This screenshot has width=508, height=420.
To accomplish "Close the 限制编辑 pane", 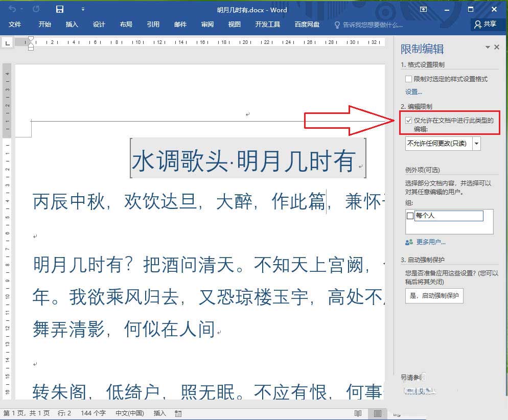I will [x=496, y=47].
